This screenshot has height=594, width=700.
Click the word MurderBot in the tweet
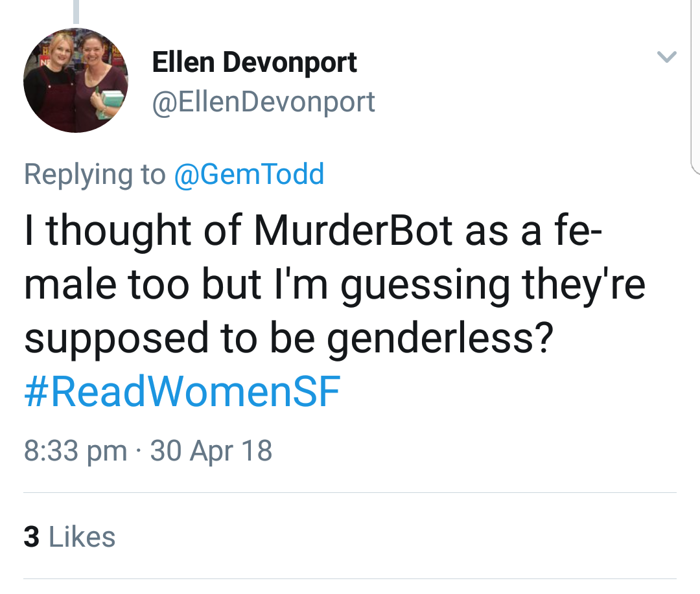(353, 231)
